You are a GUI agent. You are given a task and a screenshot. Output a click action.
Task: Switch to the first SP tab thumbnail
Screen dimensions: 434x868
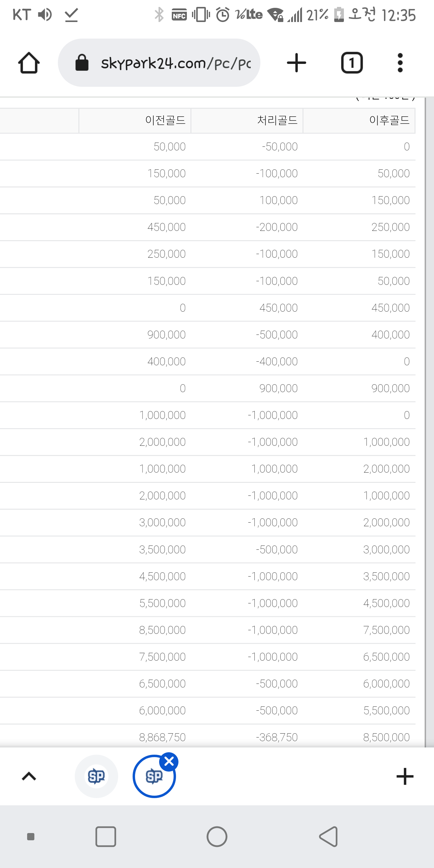(x=96, y=776)
